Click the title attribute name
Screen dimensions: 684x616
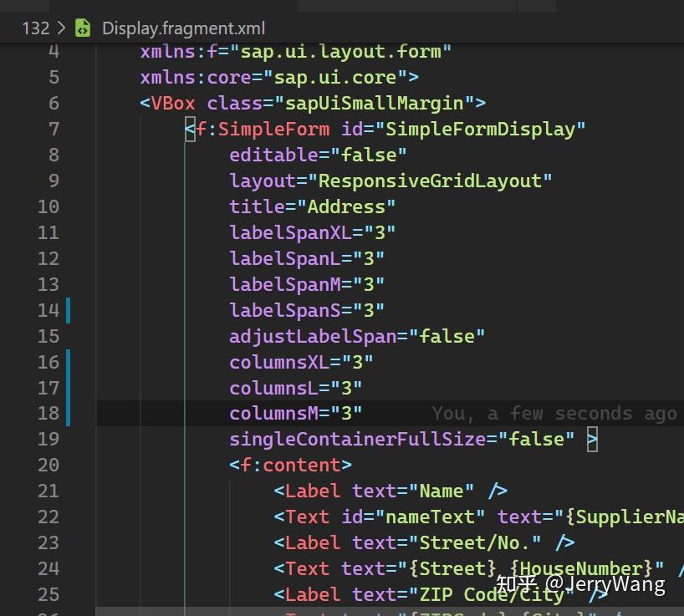[257, 206]
